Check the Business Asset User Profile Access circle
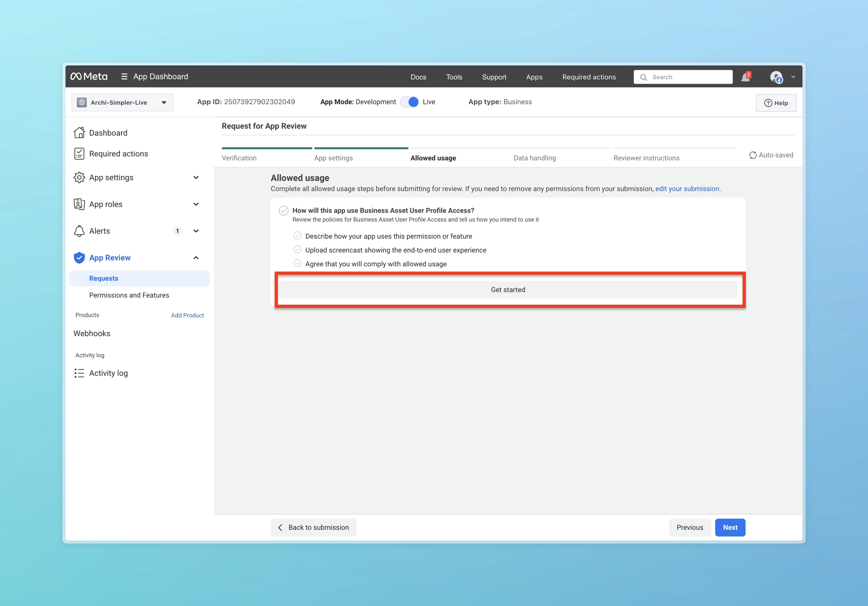 tap(284, 211)
